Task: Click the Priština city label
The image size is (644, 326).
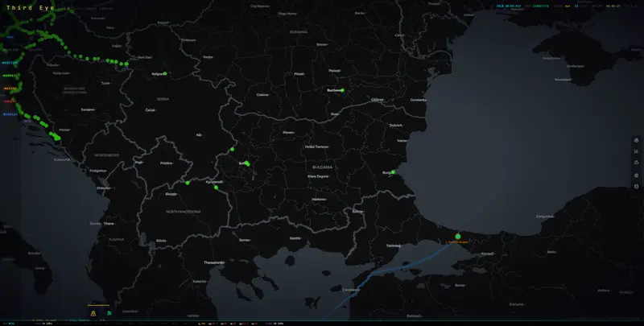Action: (x=166, y=163)
